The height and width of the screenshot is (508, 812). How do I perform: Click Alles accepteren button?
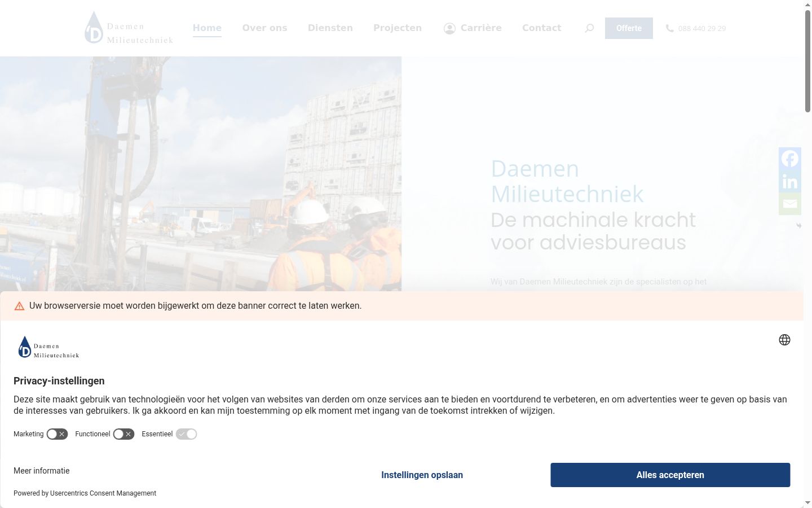(x=670, y=475)
